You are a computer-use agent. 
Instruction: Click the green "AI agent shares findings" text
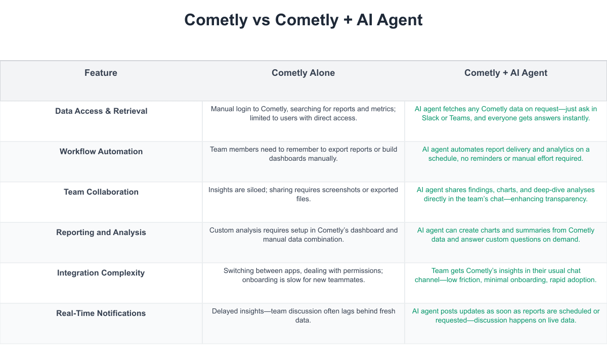[x=506, y=194]
